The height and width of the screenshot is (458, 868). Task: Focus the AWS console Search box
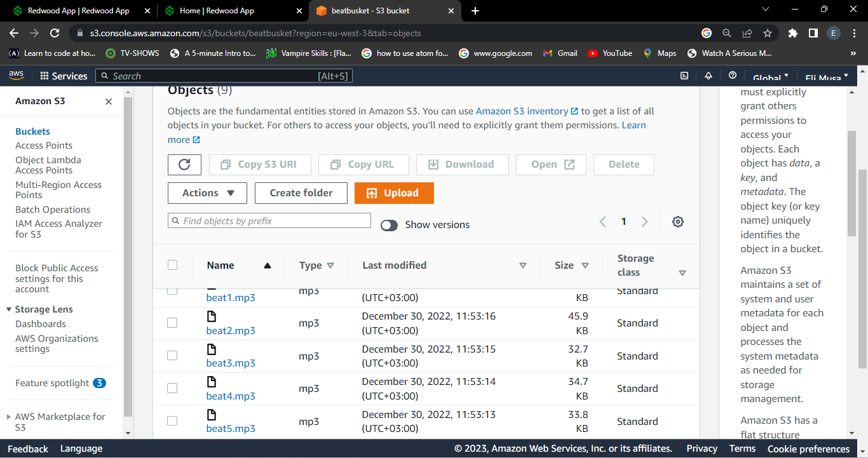(224, 76)
